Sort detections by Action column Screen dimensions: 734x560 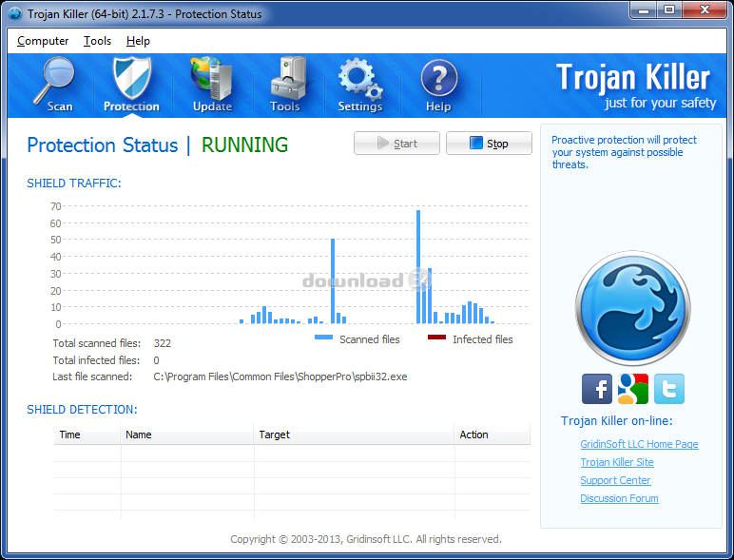[492, 434]
